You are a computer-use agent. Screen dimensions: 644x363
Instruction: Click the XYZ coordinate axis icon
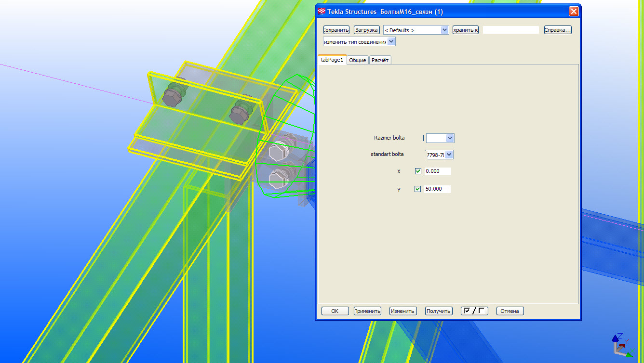(x=621, y=345)
